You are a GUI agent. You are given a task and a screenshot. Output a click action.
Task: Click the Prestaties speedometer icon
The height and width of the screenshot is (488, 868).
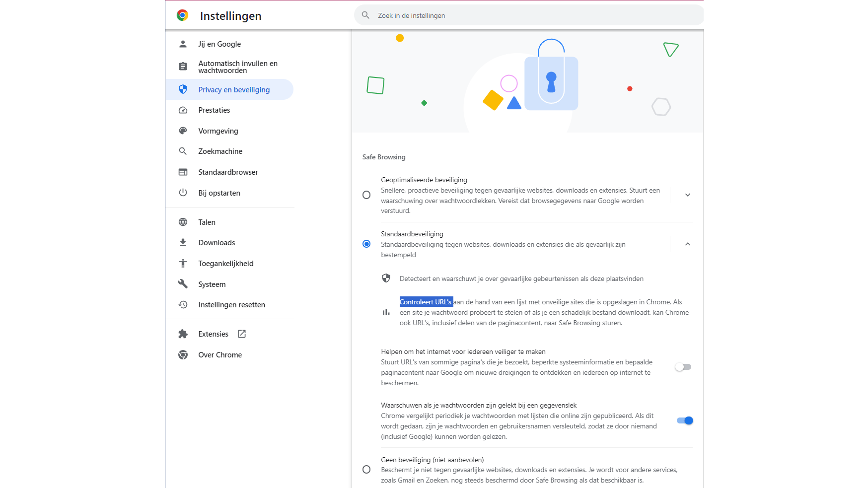183,110
